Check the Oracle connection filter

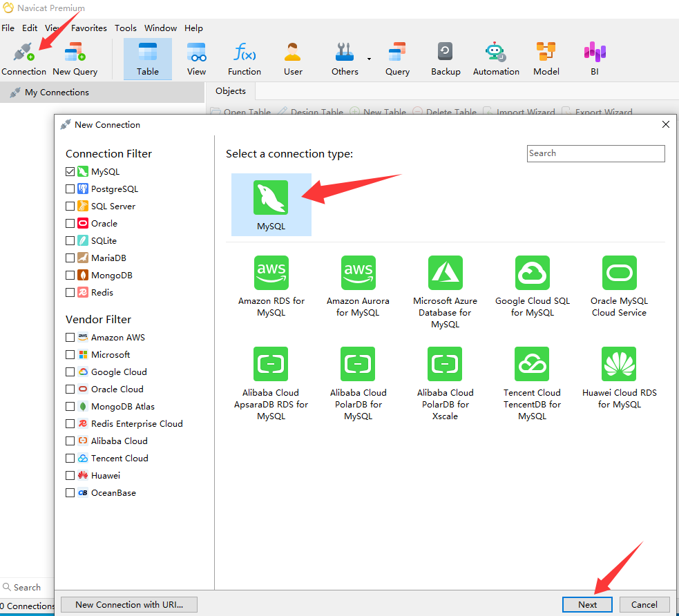[70, 223]
